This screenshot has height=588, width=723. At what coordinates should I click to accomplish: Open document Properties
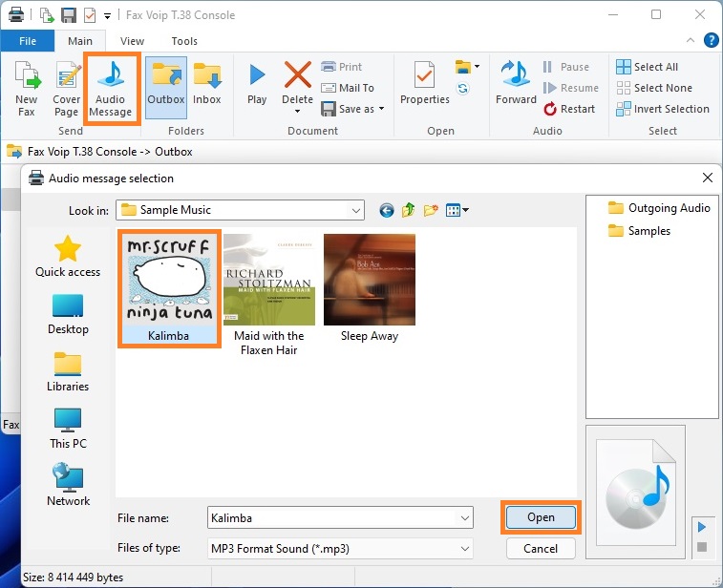click(425, 83)
